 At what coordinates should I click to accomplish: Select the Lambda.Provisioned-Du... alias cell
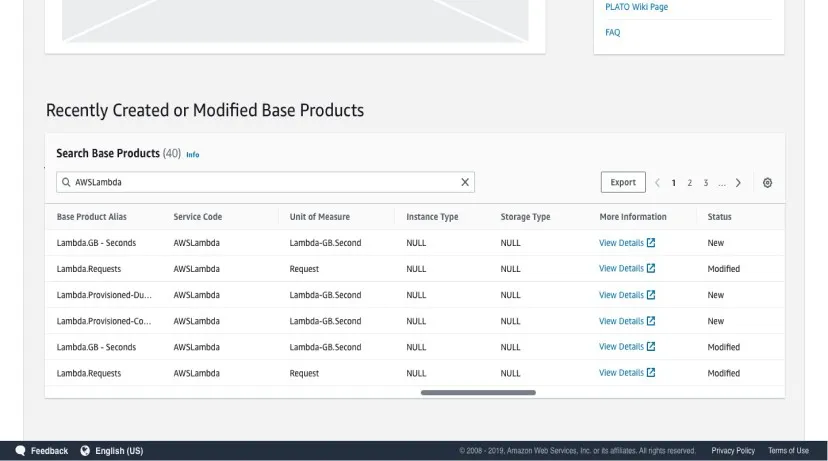[x=104, y=295]
